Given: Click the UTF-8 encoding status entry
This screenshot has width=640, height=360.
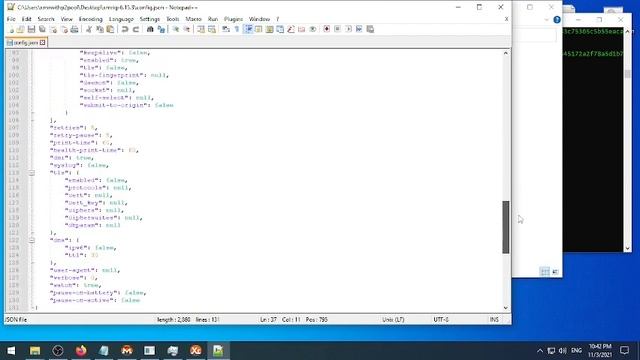Looking at the screenshot, I should point(441,320).
